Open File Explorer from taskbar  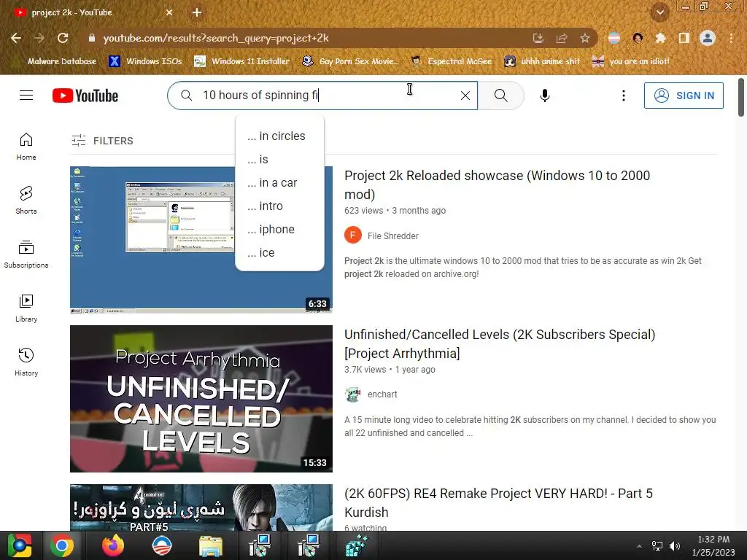tap(210, 545)
